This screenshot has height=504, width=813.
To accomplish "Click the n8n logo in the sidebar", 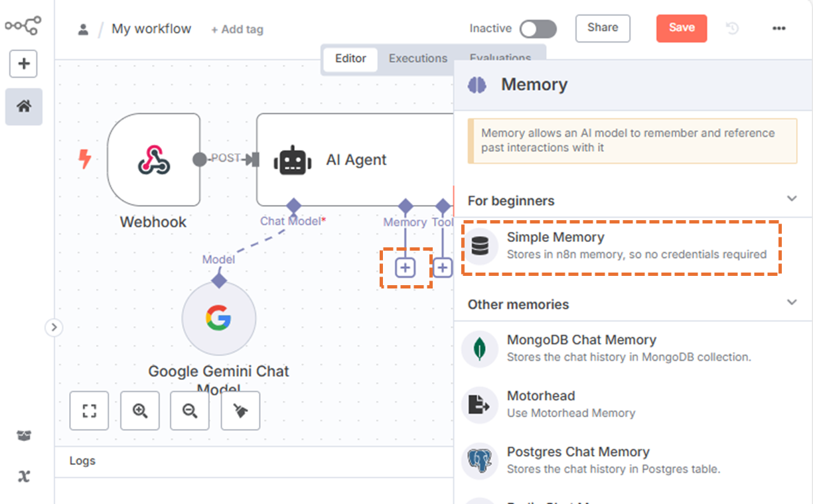I will pyautogui.click(x=23, y=26).
